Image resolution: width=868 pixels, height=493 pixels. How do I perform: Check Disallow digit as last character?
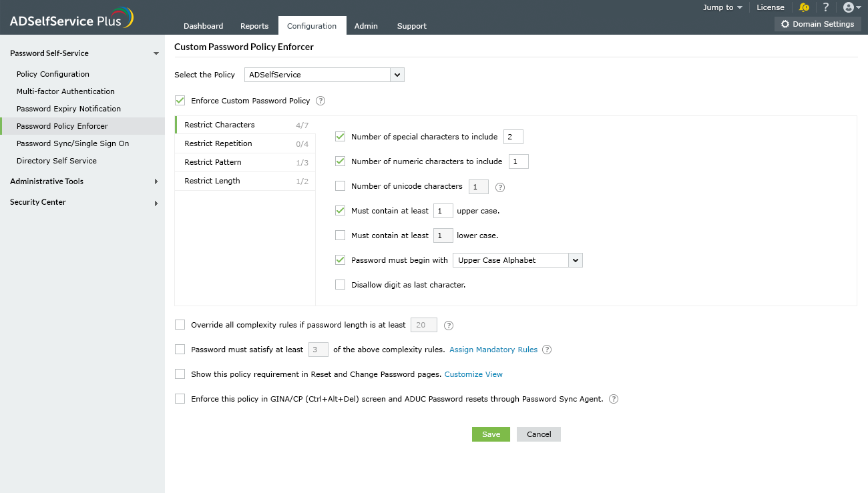click(341, 285)
